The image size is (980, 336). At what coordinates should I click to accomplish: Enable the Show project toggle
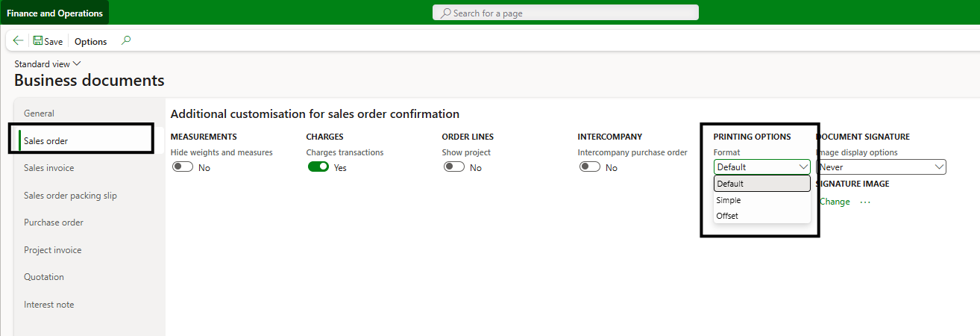click(x=454, y=167)
